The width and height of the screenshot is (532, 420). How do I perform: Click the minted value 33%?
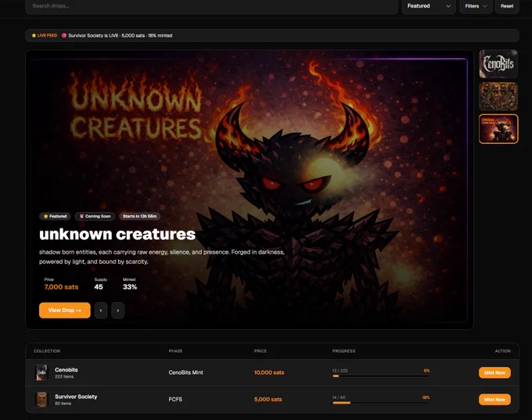tap(130, 287)
